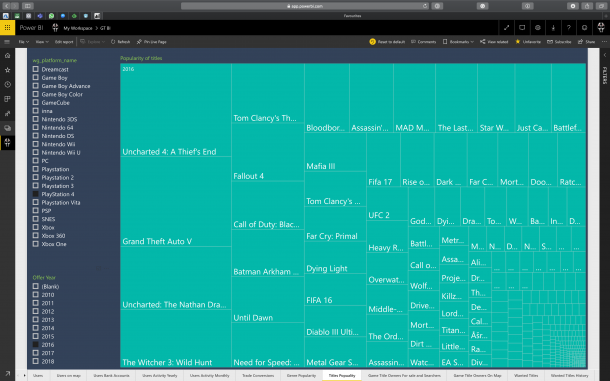Open the help question mark icon
Viewport: 610px width, 381px height.
(569, 28)
